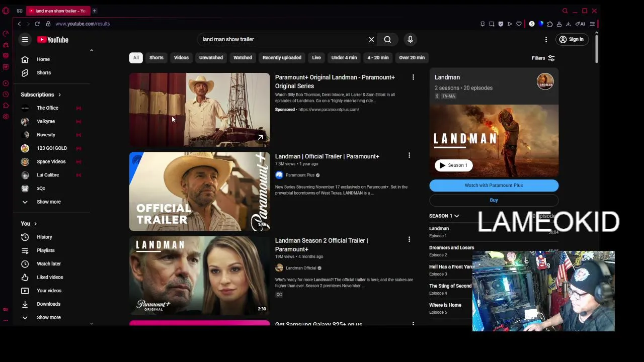Sign in to YouTube
644x362 pixels.
572,39
